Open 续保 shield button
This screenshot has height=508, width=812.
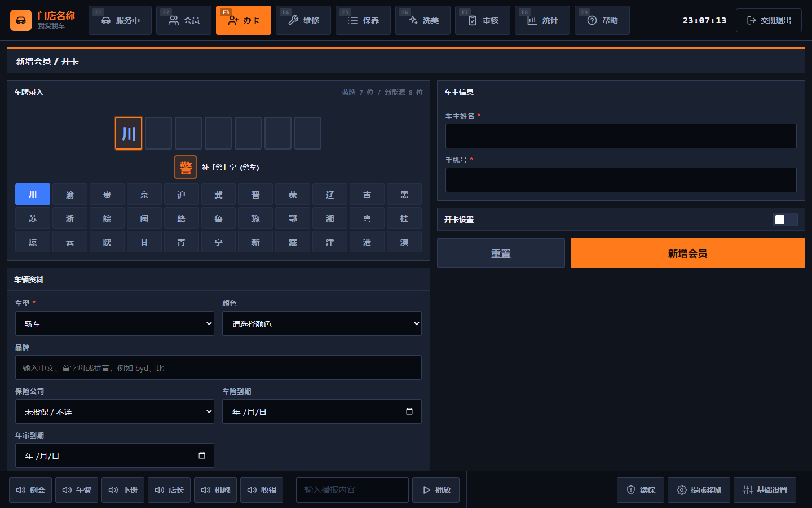tap(641, 490)
